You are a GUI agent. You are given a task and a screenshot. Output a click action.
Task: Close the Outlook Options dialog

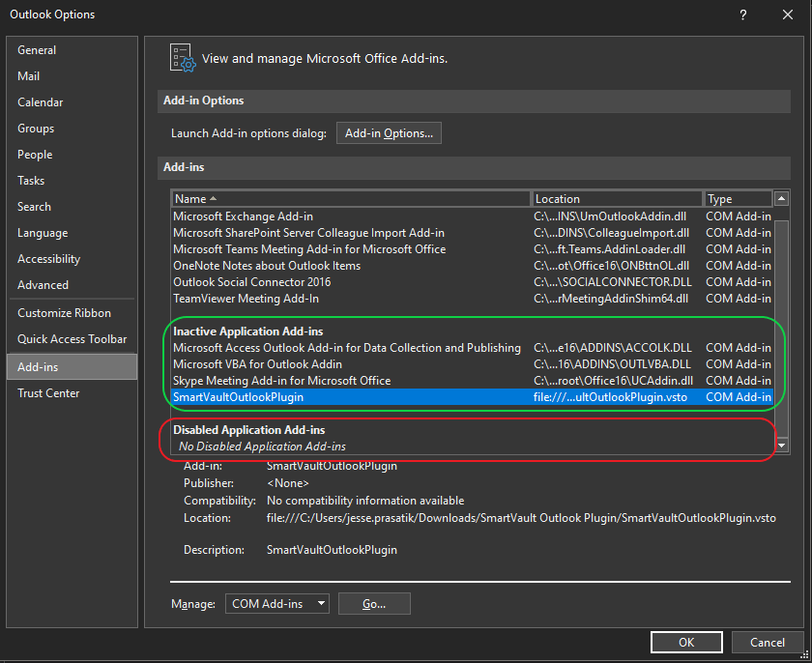[x=788, y=14]
